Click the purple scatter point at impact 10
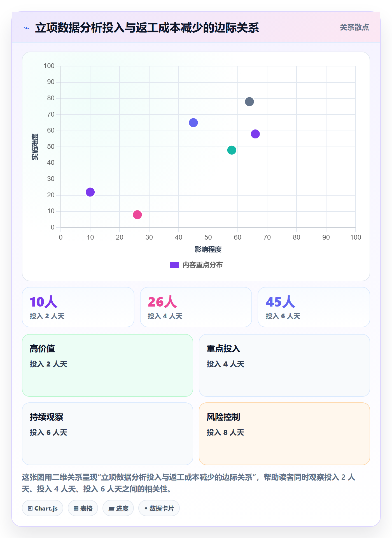Screen dimensions: 392x538 [90, 192]
